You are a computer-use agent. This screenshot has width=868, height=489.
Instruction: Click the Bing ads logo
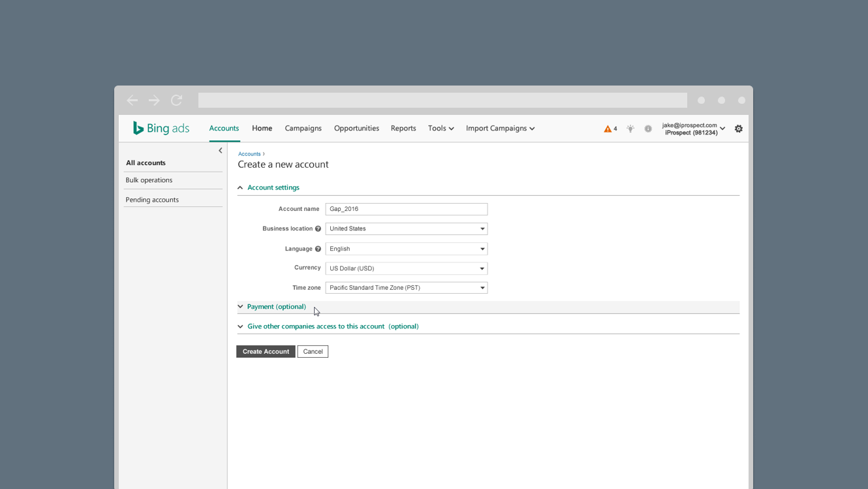161,128
